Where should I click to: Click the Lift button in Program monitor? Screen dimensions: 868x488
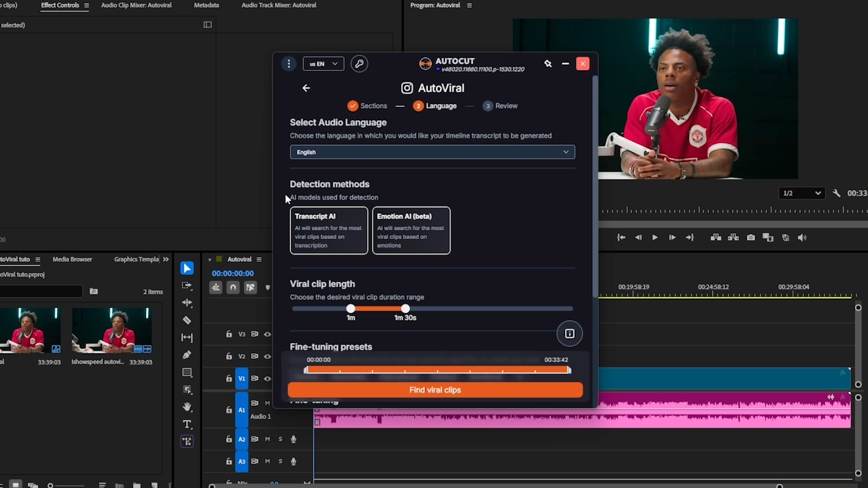click(x=716, y=238)
